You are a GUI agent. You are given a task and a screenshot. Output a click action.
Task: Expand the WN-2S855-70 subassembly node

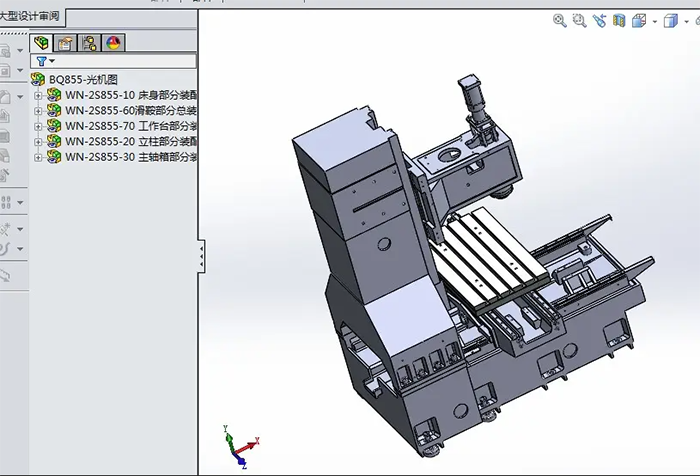(38, 126)
